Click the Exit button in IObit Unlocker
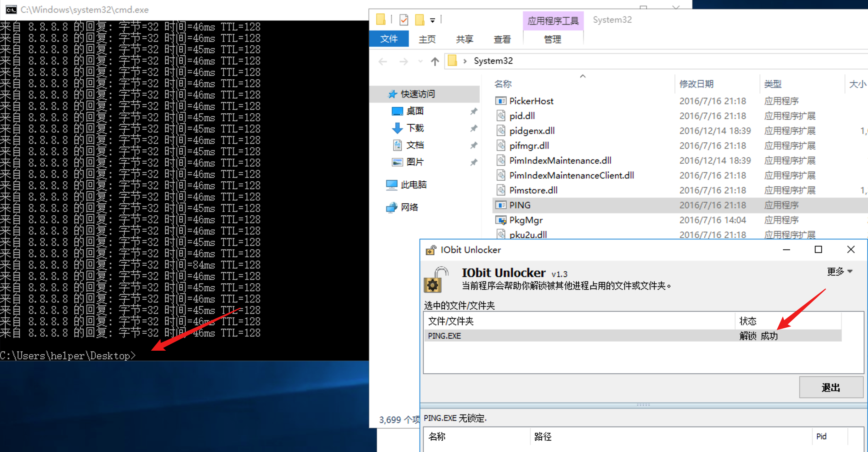 pyautogui.click(x=830, y=388)
